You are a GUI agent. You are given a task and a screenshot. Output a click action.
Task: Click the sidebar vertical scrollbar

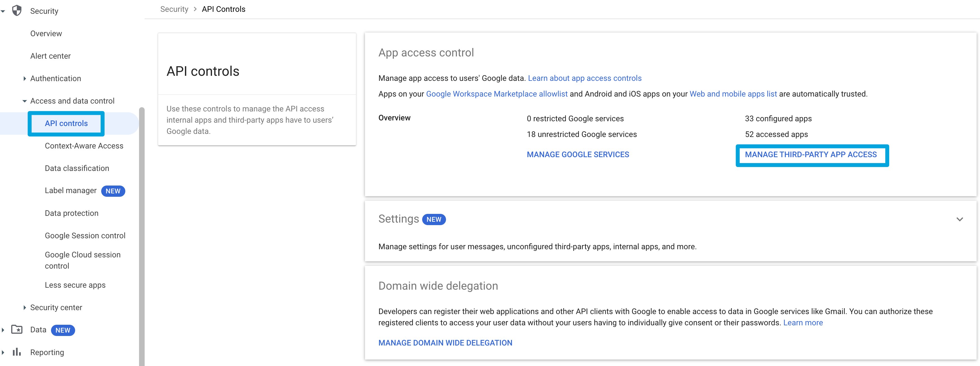(x=142, y=236)
